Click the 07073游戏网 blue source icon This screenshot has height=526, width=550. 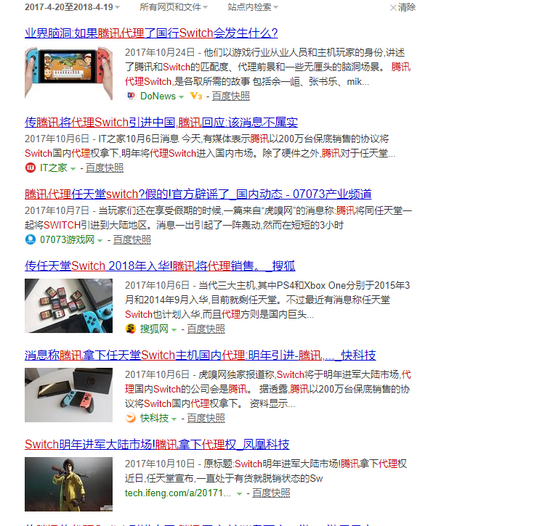coord(31,240)
